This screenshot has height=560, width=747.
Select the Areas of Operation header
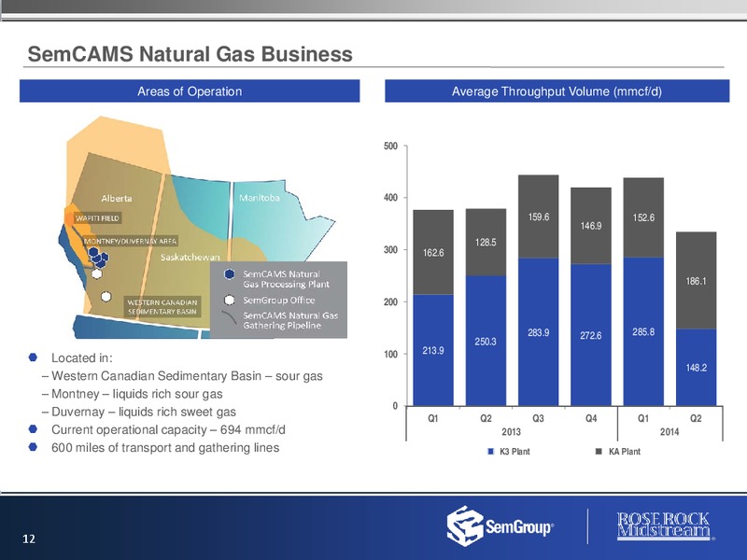point(190,91)
